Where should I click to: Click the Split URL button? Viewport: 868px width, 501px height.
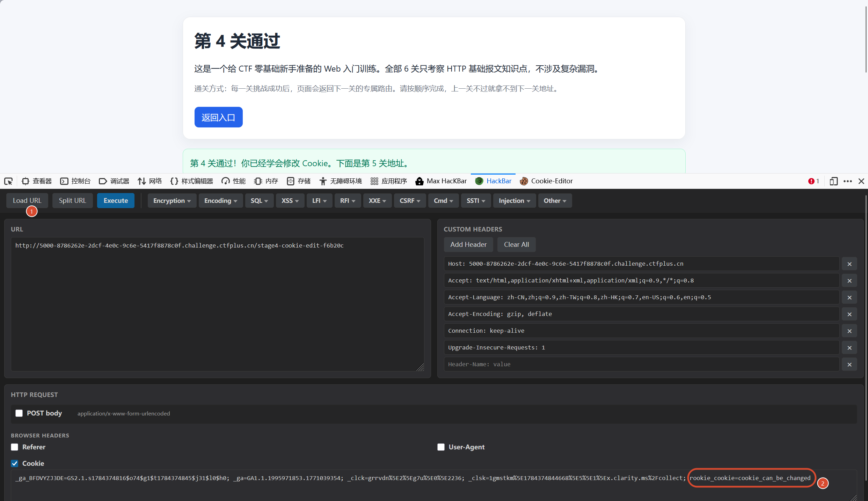73,201
